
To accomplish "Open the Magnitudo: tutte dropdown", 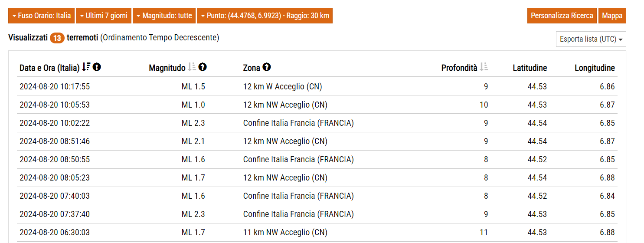I will tap(164, 16).
